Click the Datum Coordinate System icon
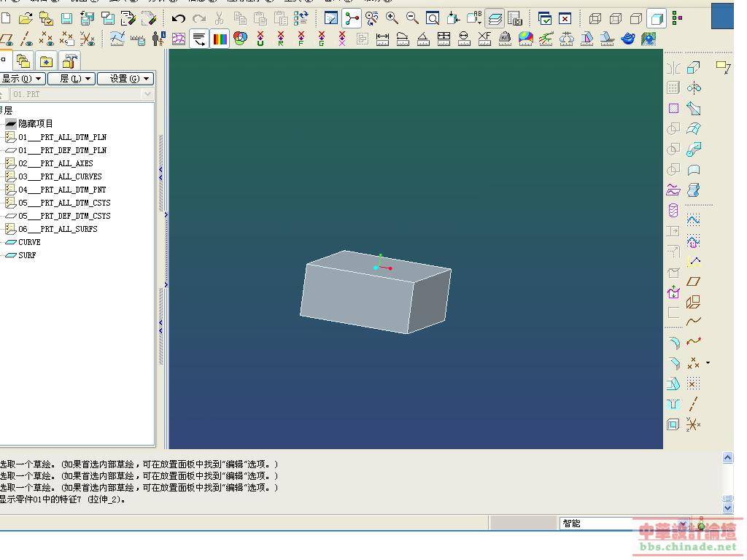Screen dimensions: 747x560 pyautogui.click(x=693, y=424)
